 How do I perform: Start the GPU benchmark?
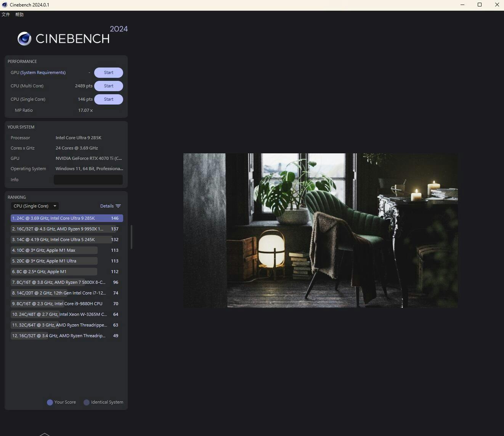[x=109, y=72]
